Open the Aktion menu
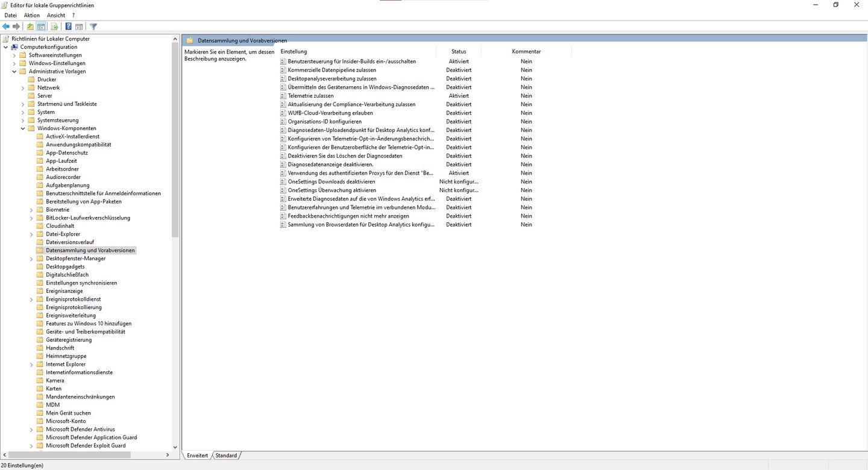This screenshot has width=868, height=470. 31,15
